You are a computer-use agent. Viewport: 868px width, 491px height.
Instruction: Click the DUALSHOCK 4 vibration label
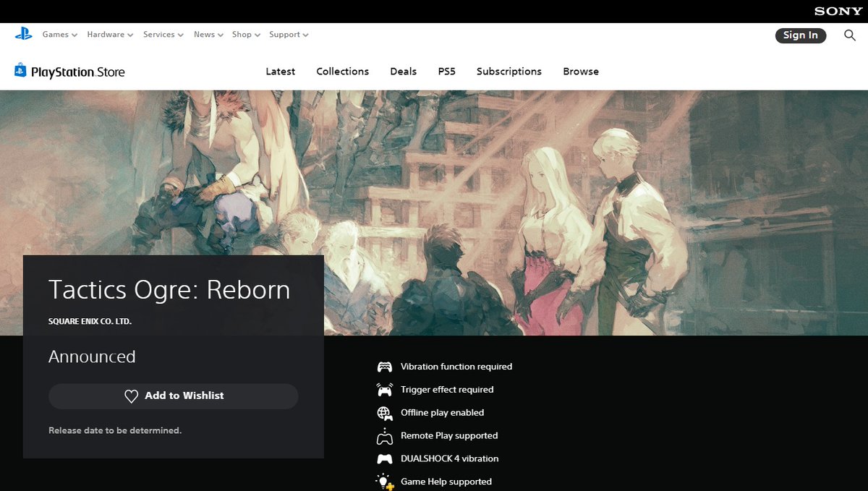point(450,459)
